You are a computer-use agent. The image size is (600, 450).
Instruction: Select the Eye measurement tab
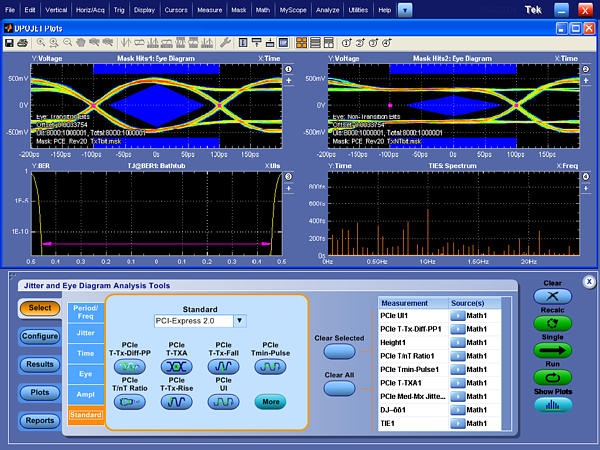(85, 374)
